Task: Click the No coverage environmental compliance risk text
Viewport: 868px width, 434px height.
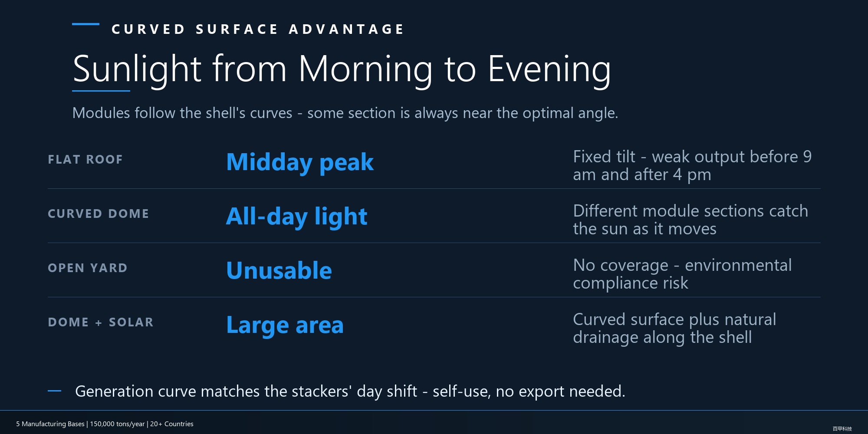Action: (682, 274)
